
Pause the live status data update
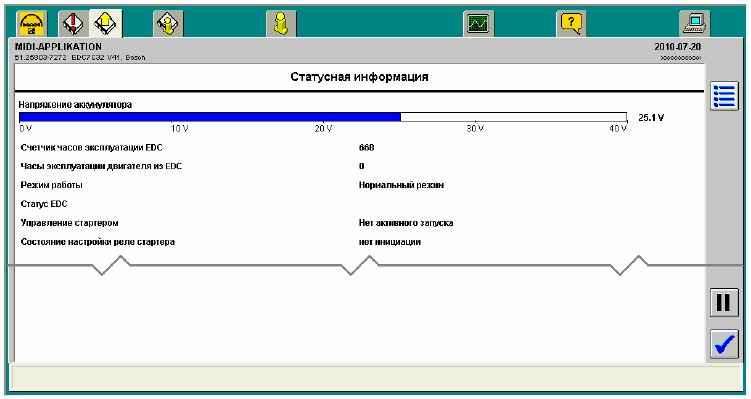(x=724, y=303)
